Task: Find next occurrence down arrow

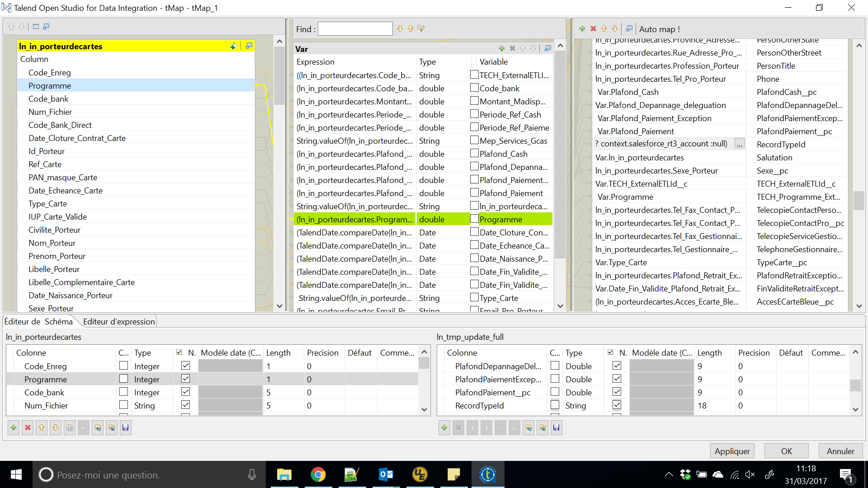Action: coord(400,28)
